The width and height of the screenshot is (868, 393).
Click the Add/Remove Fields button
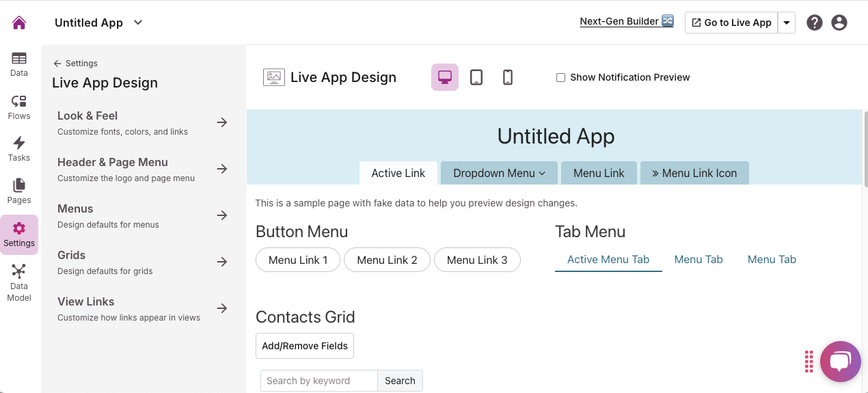pos(305,346)
